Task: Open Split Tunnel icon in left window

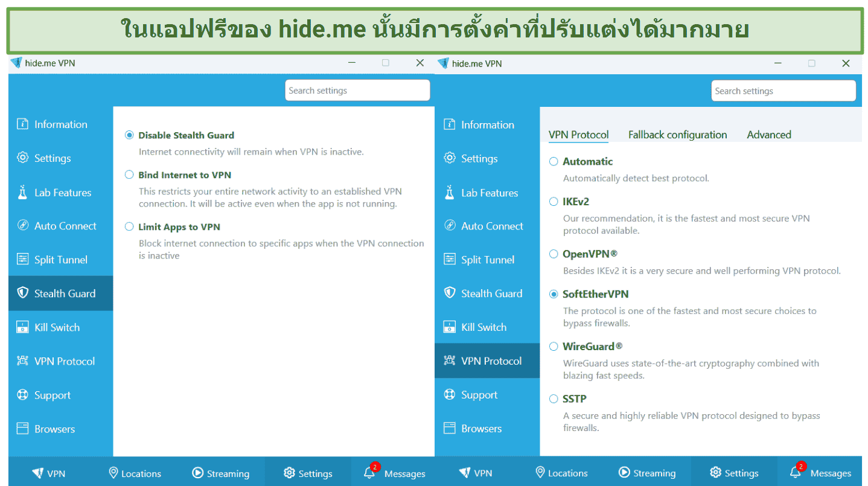Action: tap(23, 260)
